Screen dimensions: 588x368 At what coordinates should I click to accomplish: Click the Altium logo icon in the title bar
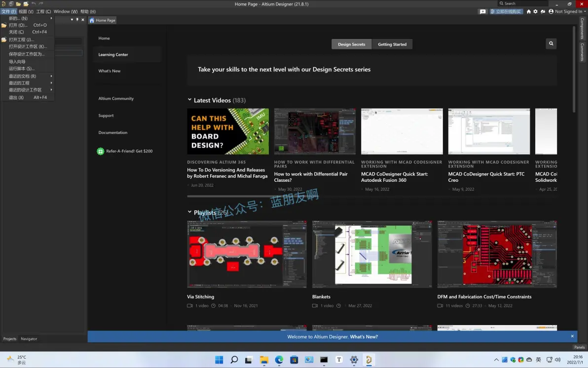(x=3, y=4)
